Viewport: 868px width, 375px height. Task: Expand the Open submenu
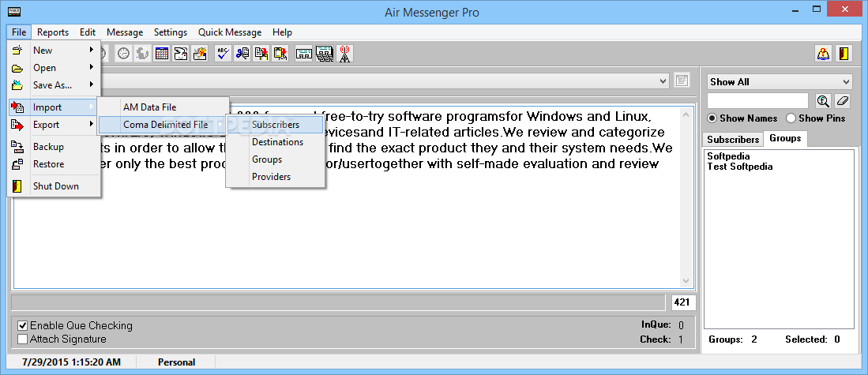click(92, 67)
